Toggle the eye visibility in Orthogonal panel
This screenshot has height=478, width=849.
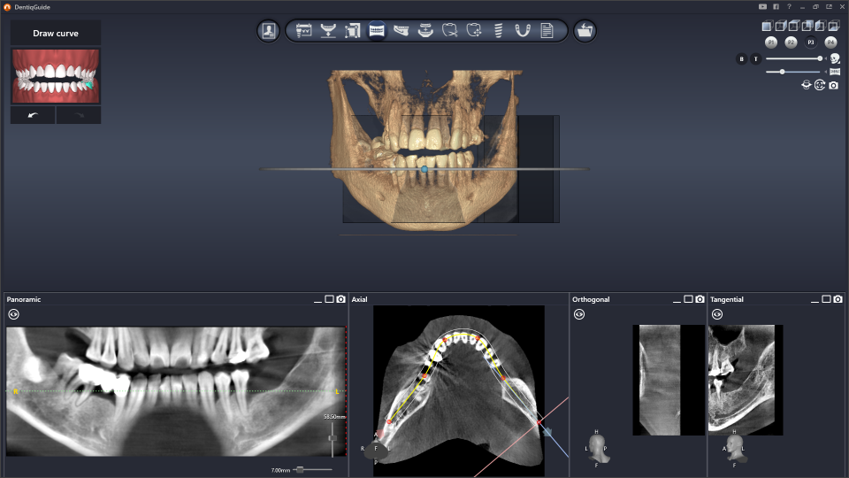(579, 314)
